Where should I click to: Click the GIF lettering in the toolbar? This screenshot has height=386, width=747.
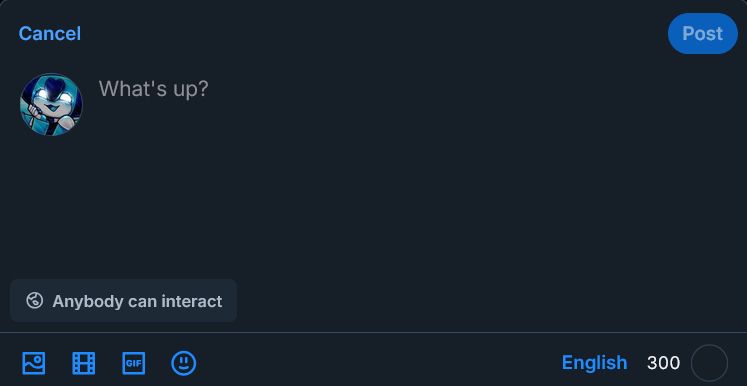[x=133, y=364]
